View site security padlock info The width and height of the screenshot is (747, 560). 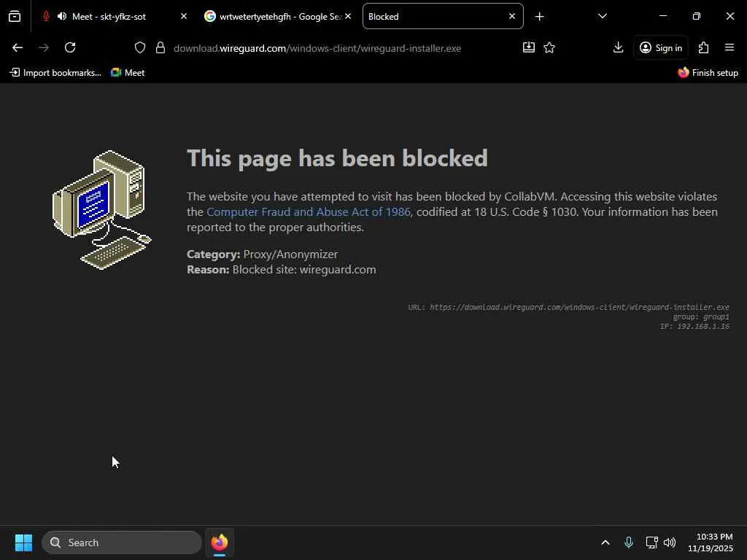[x=160, y=47]
